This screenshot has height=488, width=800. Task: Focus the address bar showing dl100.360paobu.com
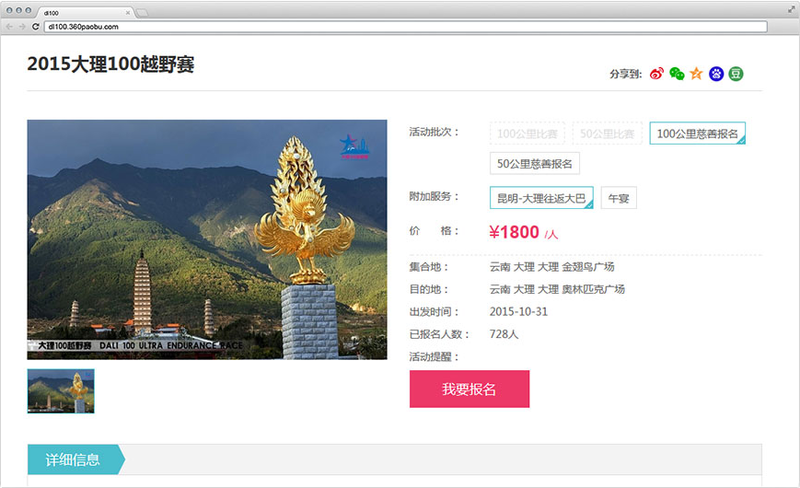(406, 27)
